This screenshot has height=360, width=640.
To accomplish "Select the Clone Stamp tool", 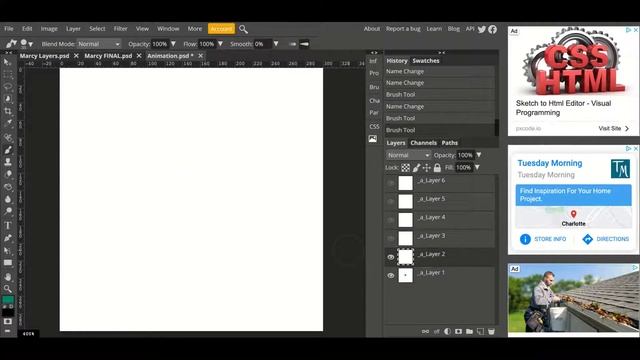I will [x=7, y=162].
